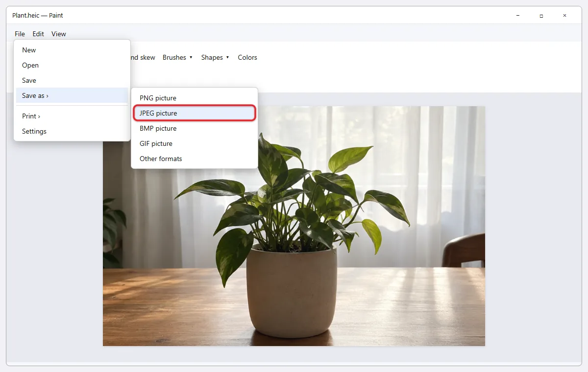588x372 pixels.
Task: Save as PNG picture
Action: coord(195,98)
